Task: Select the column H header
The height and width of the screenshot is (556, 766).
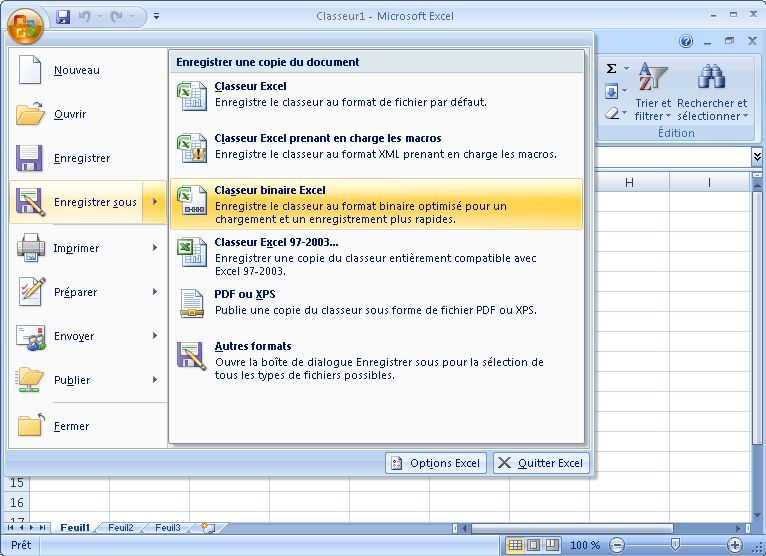Action: tap(629, 182)
